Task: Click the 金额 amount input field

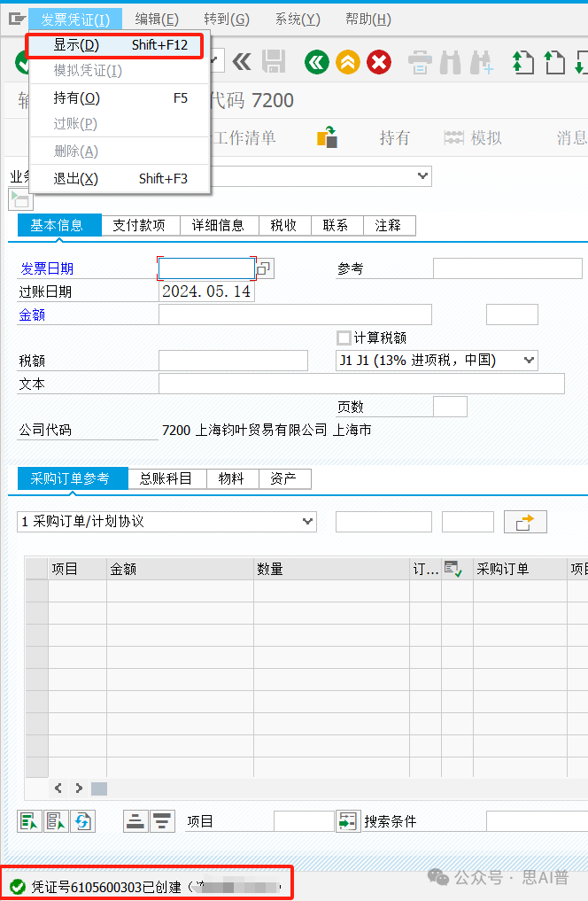Action: pyautogui.click(x=295, y=315)
